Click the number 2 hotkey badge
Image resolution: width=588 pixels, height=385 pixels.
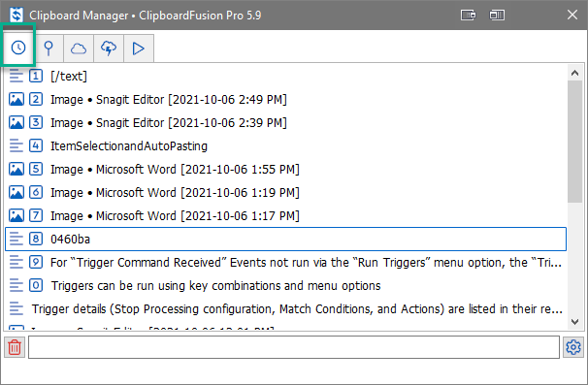click(x=36, y=99)
